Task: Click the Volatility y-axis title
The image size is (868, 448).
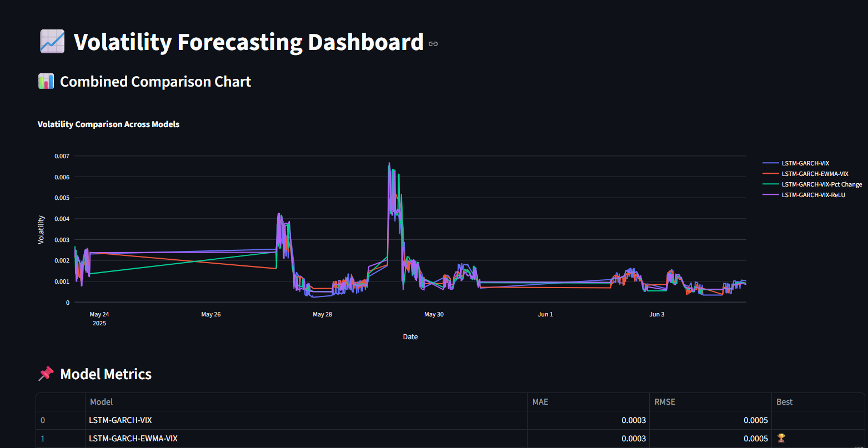Action: click(41, 229)
